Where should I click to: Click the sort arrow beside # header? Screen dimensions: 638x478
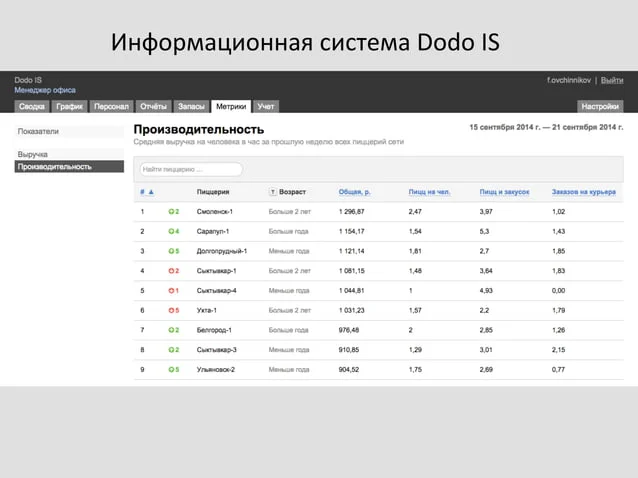point(151,192)
